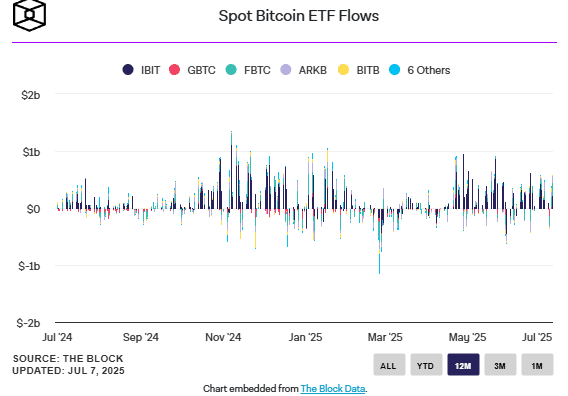Select the 12M time range

coord(463,365)
